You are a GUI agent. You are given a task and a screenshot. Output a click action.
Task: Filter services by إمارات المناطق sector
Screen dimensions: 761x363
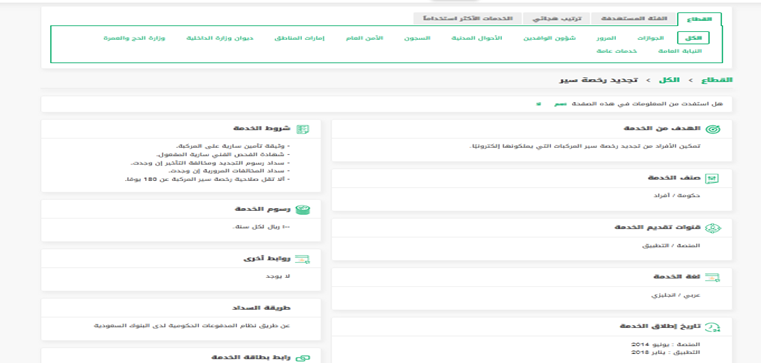[x=299, y=38]
